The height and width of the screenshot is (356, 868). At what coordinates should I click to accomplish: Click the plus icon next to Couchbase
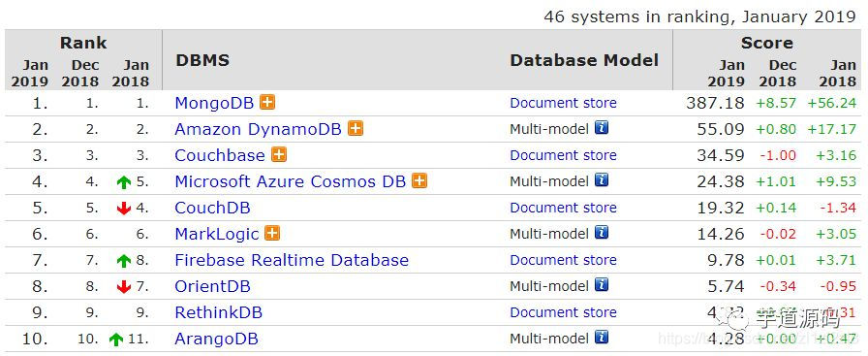[279, 154]
